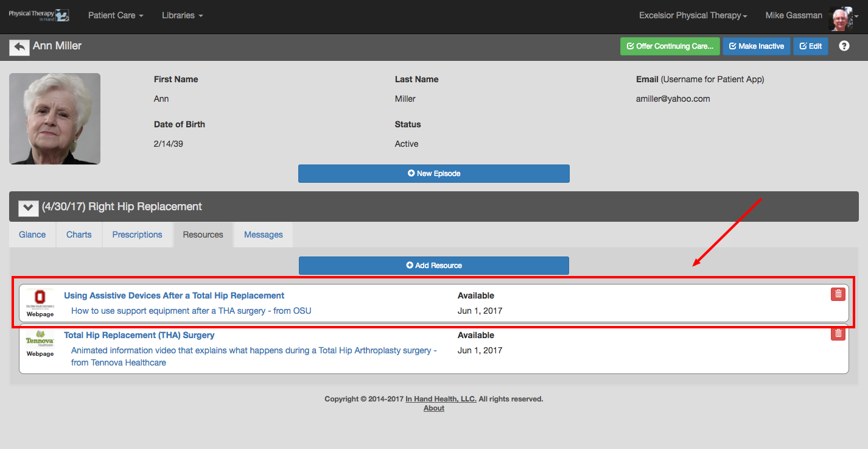Switch to the Messages tab
868x449 pixels.
[x=264, y=235]
